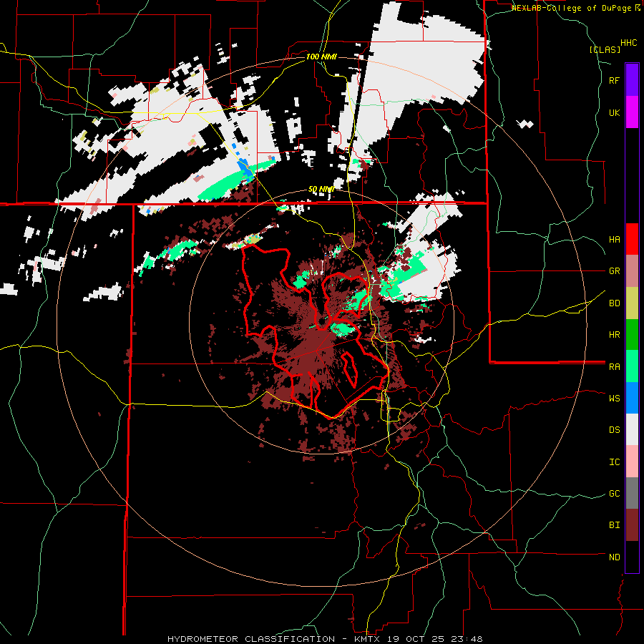The height and width of the screenshot is (644, 644).
Task: Click the BD legend label
Action: coord(615,303)
